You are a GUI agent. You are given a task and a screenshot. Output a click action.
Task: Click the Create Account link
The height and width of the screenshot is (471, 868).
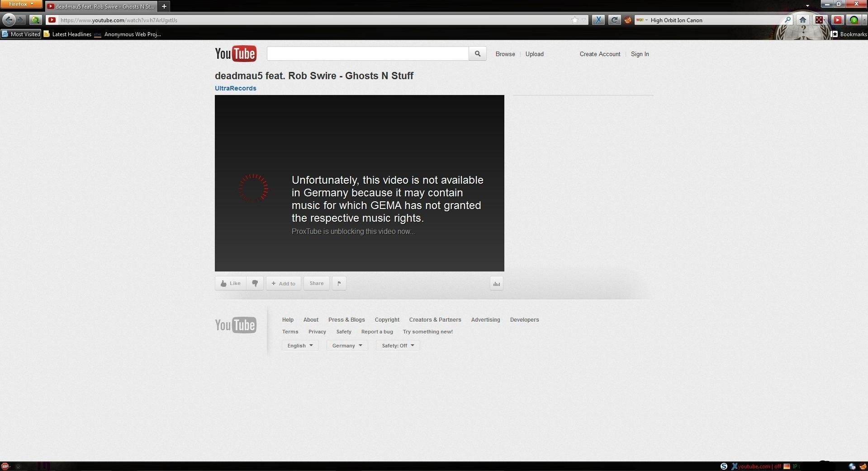point(600,54)
